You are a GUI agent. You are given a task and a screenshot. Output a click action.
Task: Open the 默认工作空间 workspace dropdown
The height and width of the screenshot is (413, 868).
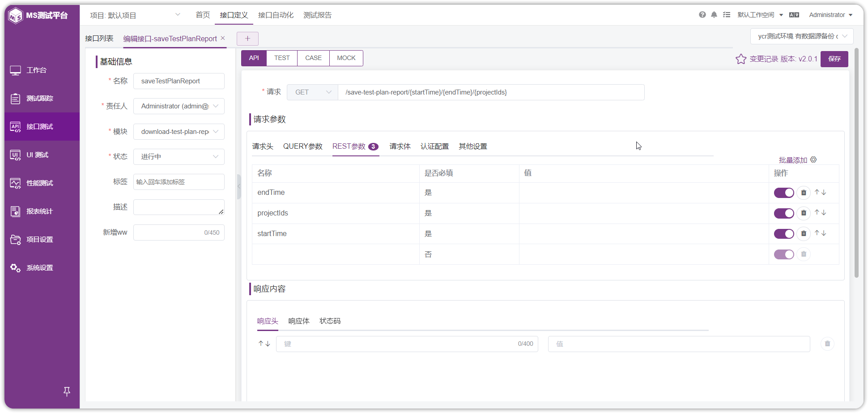coord(760,15)
